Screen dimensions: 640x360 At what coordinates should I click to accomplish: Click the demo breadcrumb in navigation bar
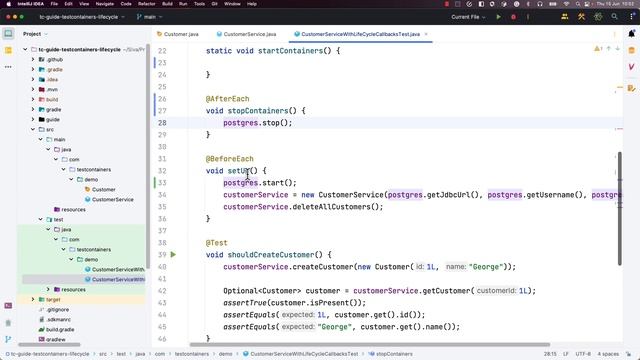click(225, 354)
